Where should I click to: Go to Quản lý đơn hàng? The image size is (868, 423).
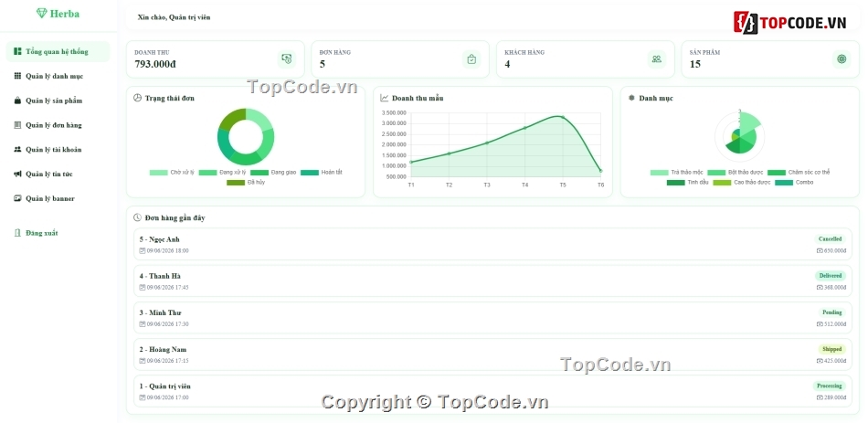click(x=58, y=125)
